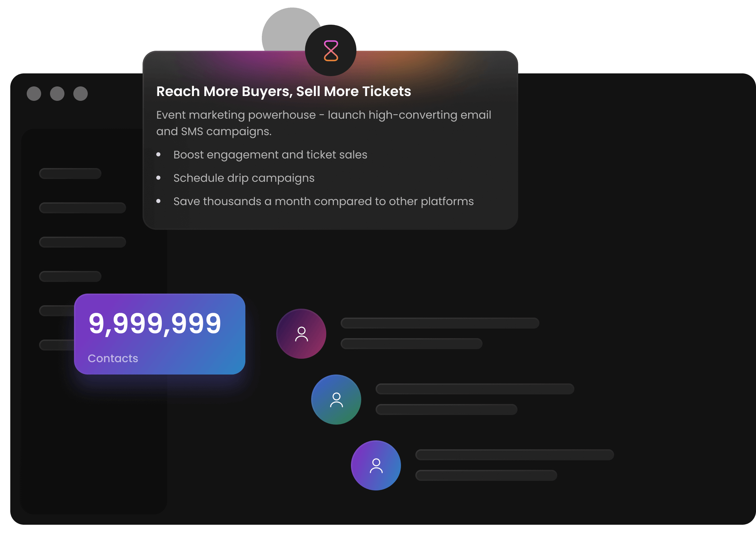Select the topmost sidebar placeholder bar
The image size is (756, 546).
pos(70,174)
